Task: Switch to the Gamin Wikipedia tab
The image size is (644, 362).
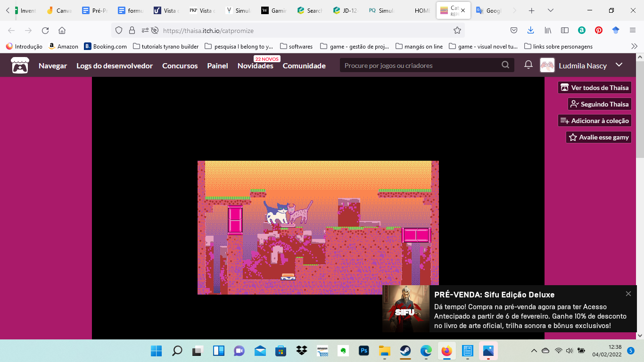Action: [274, 10]
